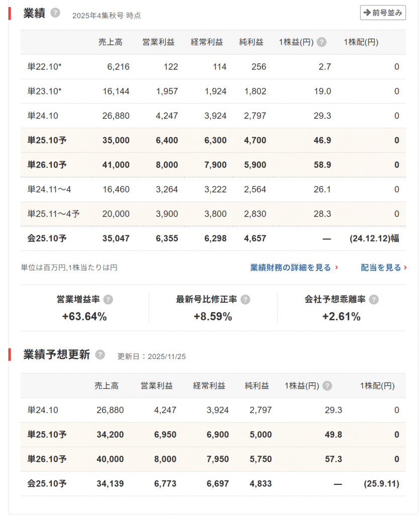Click the help icon beside the 業績 heading
Image resolution: width=420 pixels, height=515 pixels.
point(55,13)
